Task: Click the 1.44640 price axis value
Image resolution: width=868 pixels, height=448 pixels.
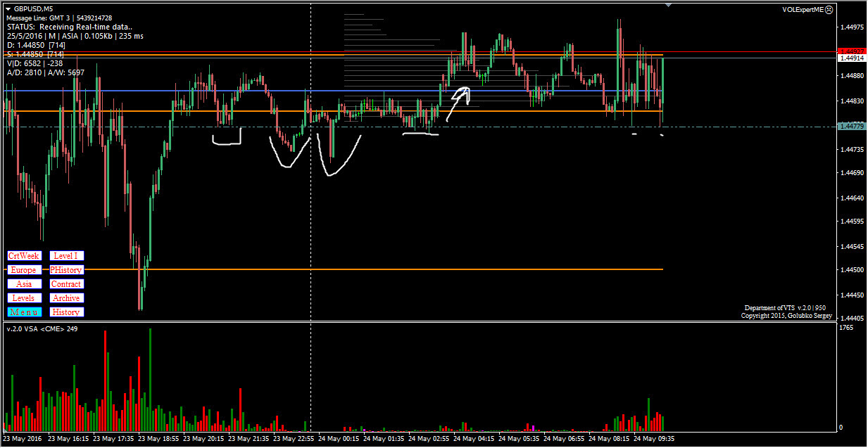Action: (851, 198)
